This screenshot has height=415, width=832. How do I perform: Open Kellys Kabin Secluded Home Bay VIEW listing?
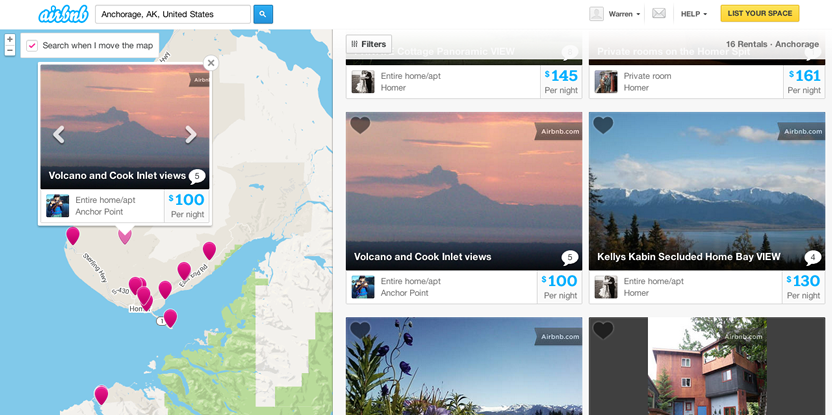click(689, 257)
